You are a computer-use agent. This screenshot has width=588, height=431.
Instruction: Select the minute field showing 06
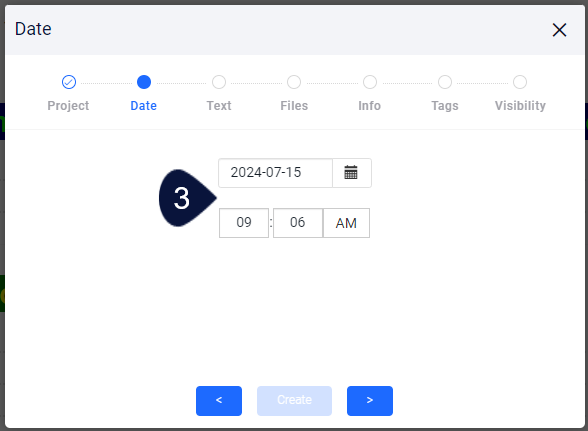tap(298, 223)
